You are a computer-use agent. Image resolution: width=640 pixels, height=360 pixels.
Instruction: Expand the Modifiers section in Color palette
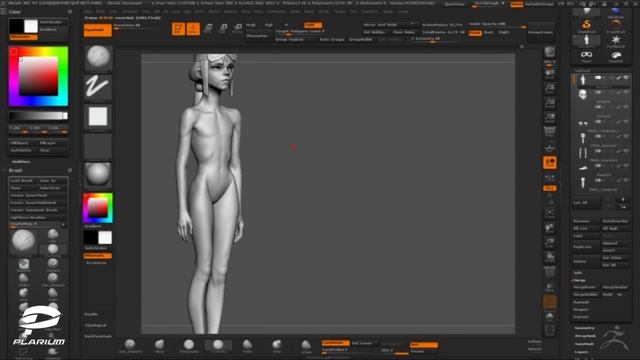(x=21, y=162)
